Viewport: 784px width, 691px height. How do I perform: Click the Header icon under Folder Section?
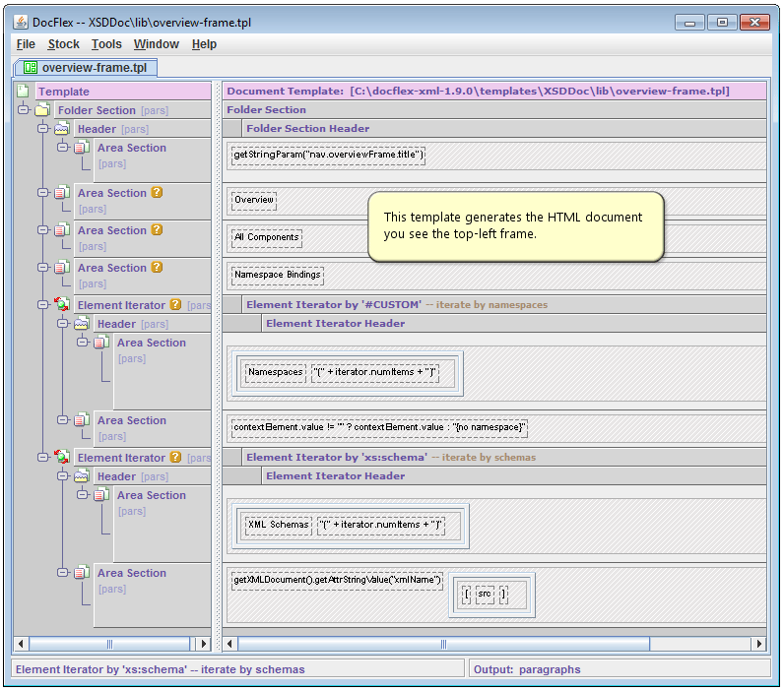coord(62,129)
